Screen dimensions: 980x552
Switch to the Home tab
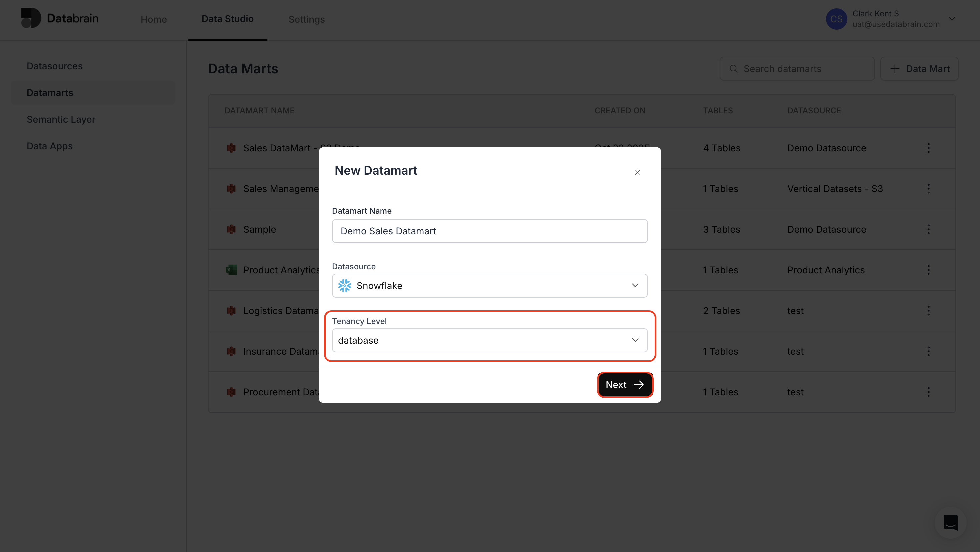tap(153, 19)
